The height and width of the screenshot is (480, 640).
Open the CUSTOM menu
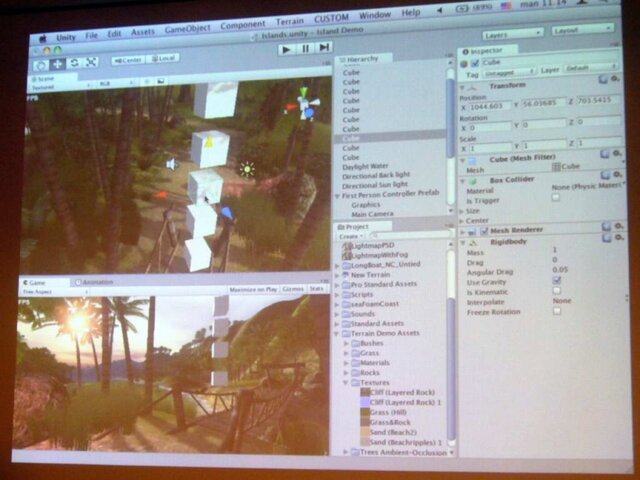(x=331, y=18)
